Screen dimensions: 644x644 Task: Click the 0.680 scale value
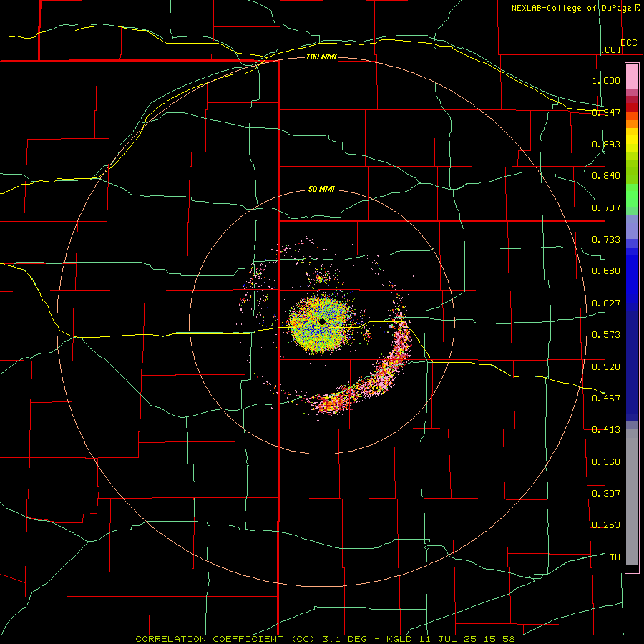606,270
